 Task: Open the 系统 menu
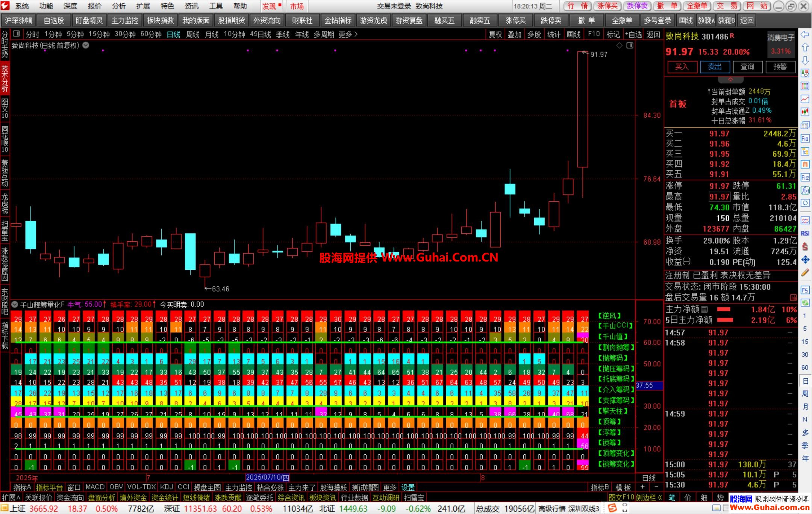click(x=22, y=6)
